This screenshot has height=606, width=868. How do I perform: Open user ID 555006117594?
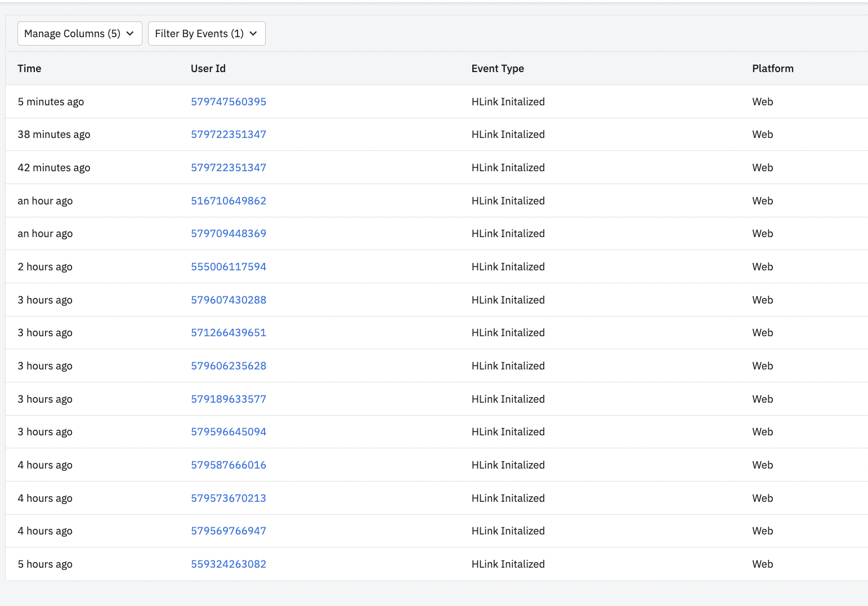click(x=229, y=266)
